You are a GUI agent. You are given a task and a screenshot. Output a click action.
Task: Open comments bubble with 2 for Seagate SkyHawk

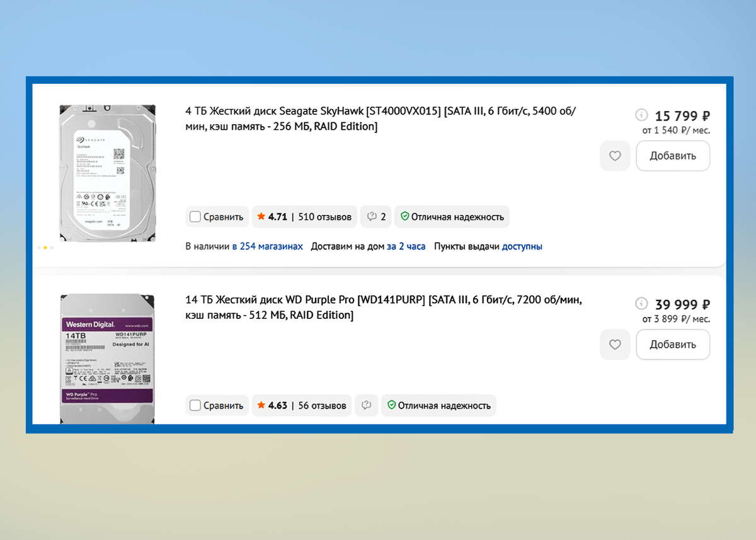(376, 217)
